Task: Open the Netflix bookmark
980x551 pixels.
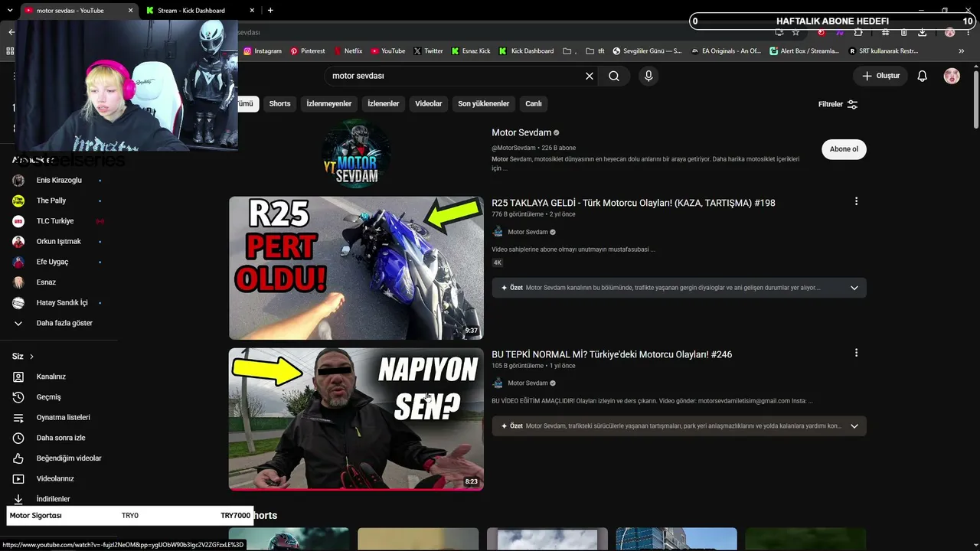Action: point(348,51)
